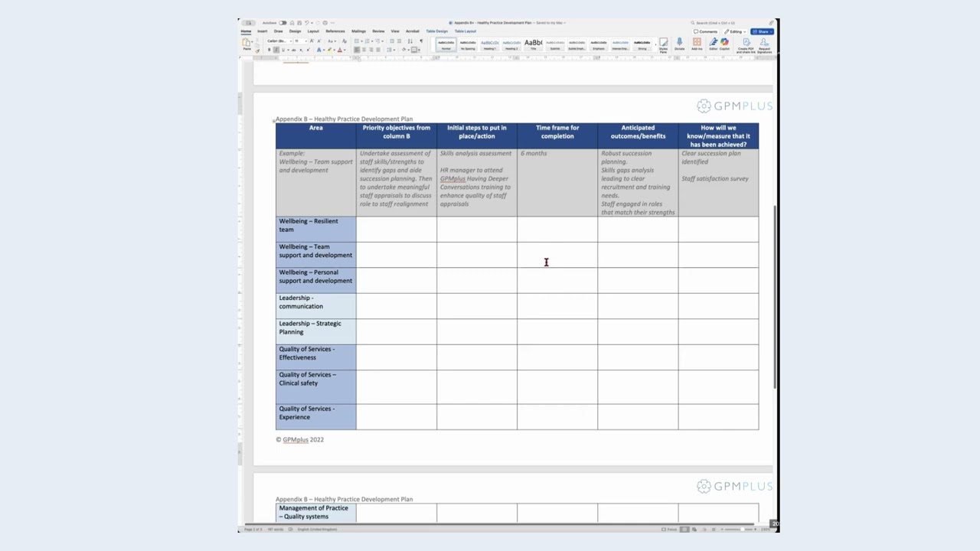Click the Save icon in title bar
The image size is (980, 551).
point(299,23)
